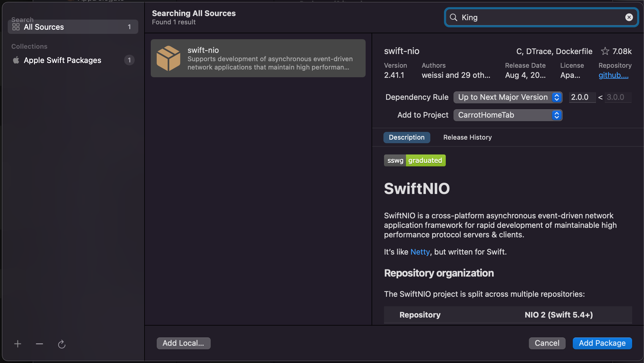Click the star rating icon next to 7.08k
The height and width of the screenshot is (363, 644).
(605, 51)
